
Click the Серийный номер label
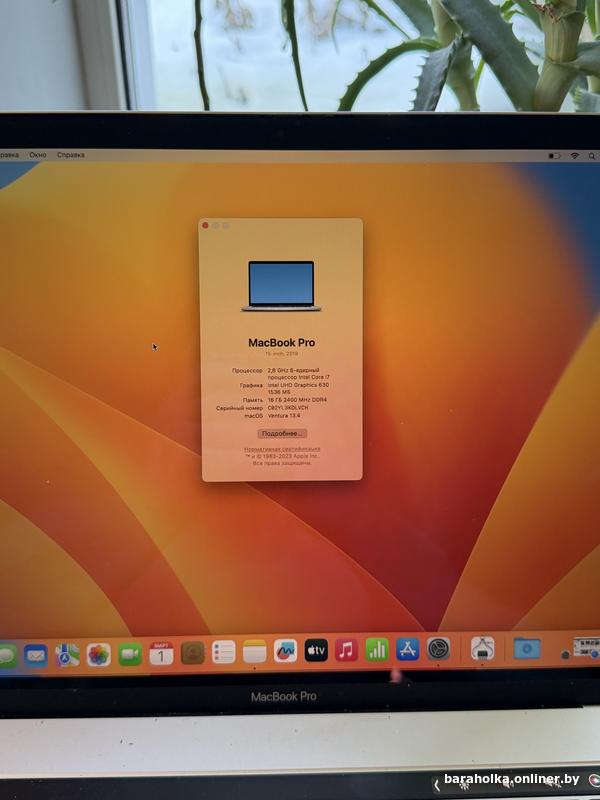click(239, 409)
